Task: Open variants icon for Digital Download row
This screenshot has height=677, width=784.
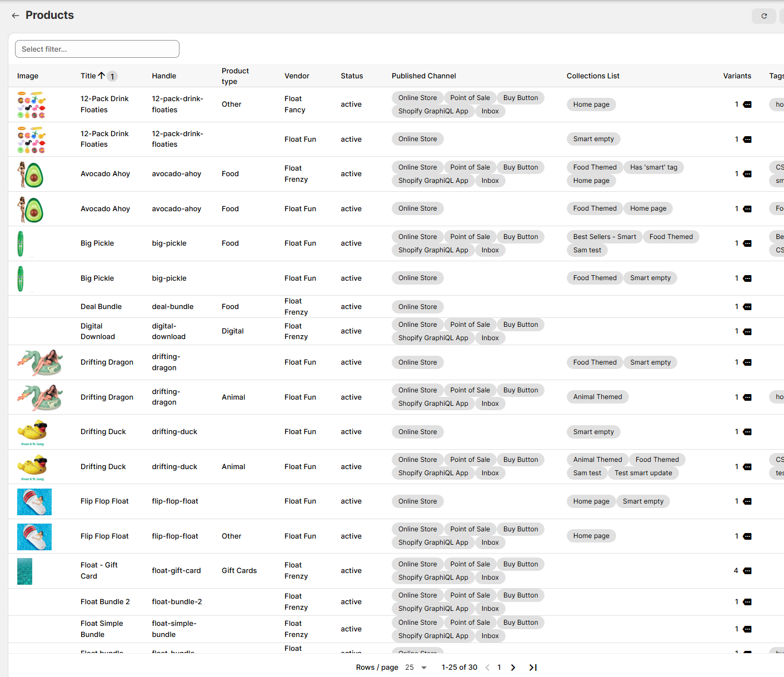Action: coord(747,331)
